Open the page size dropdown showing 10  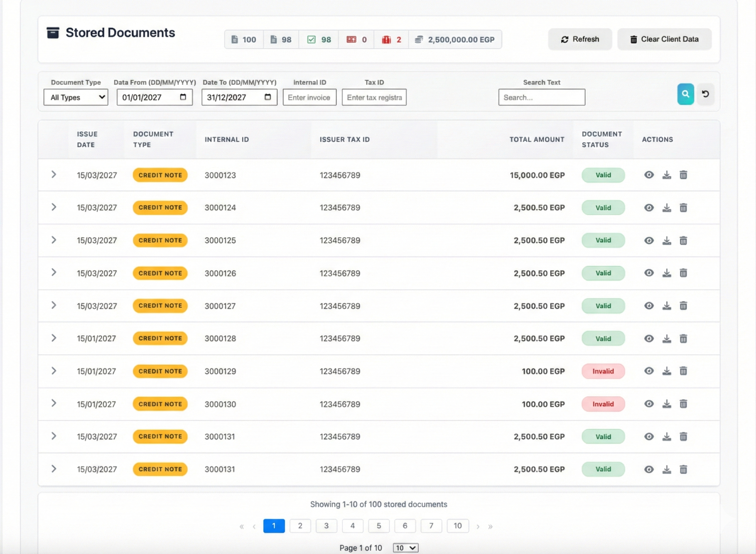pos(405,547)
